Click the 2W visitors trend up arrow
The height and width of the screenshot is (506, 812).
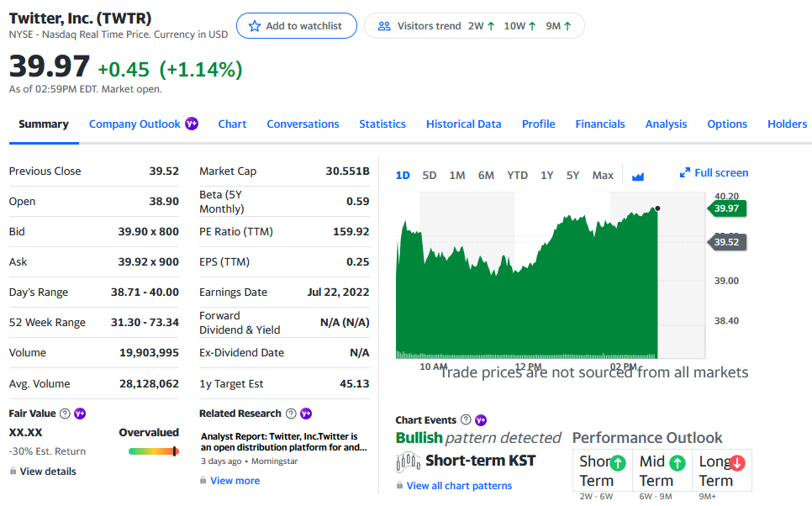(x=491, y=26)
